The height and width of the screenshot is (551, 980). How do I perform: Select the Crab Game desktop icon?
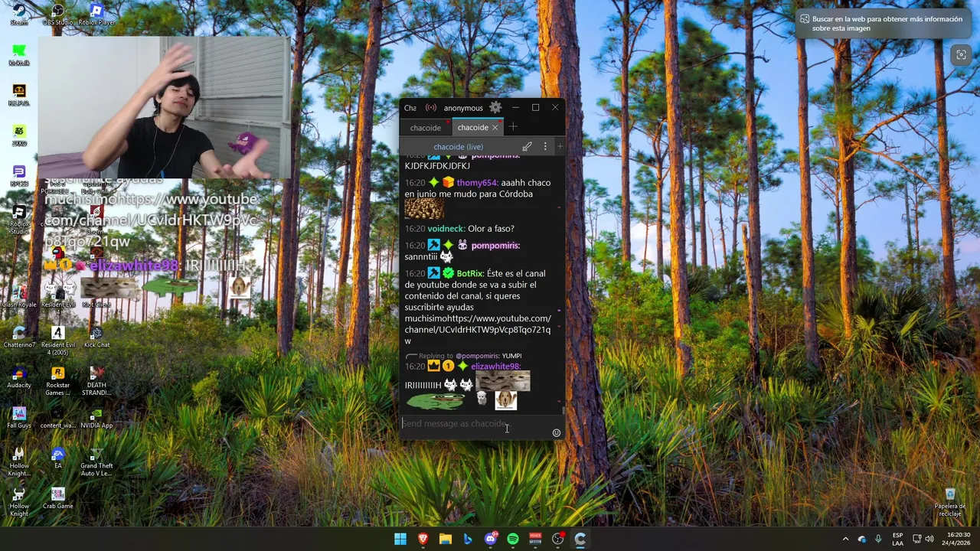tap(57, 498)
